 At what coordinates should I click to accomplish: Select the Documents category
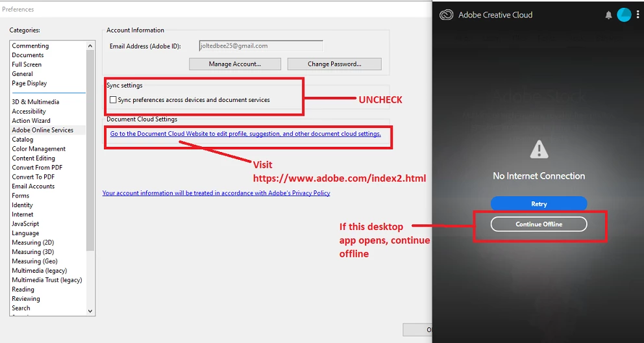pyautogui.click(x=27, y=55)
